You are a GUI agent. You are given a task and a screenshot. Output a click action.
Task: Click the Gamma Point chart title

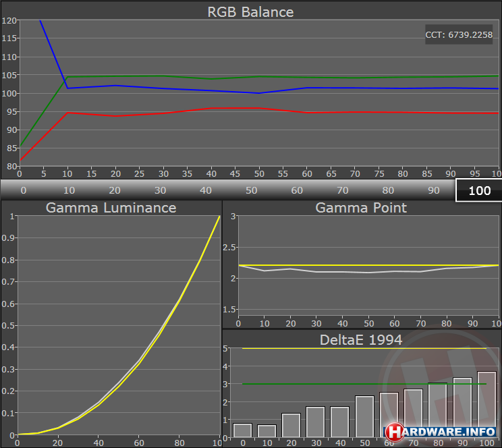(361, 208)
